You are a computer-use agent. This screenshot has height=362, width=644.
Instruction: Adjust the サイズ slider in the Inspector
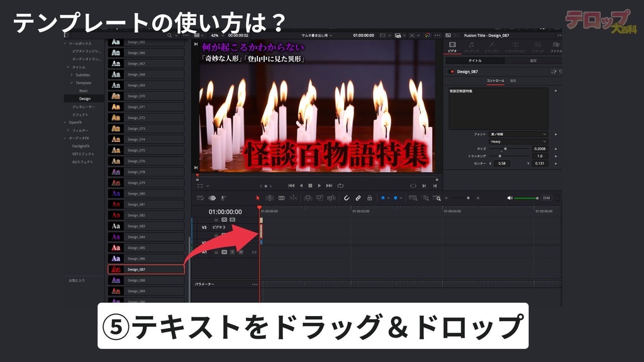[x=505, y=149]
